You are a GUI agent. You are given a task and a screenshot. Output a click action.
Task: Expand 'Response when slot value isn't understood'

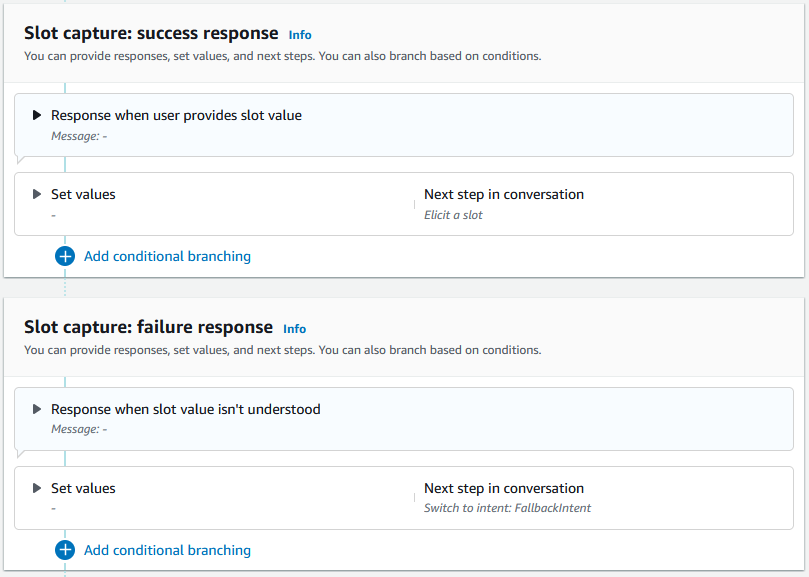click(37, 409)
